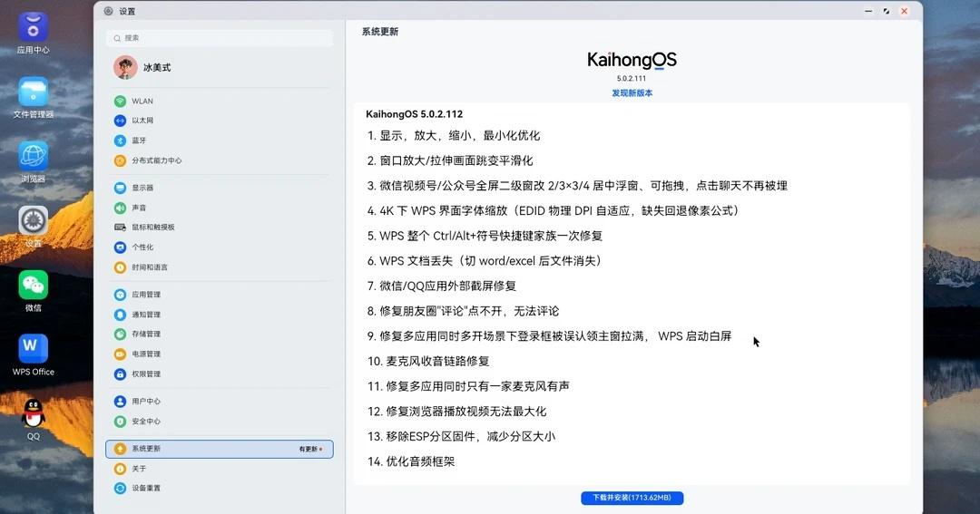Click the 冰美式 user profile avatar
The image size is (980, 514).
click(x=125, y=67)
